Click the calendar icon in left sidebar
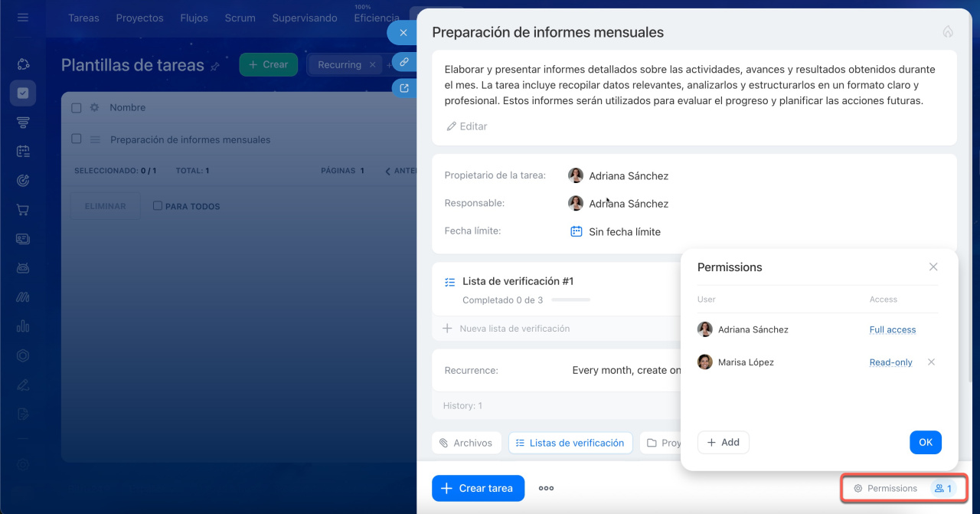Viewport: 980px width, 514px height. [23, 152]
